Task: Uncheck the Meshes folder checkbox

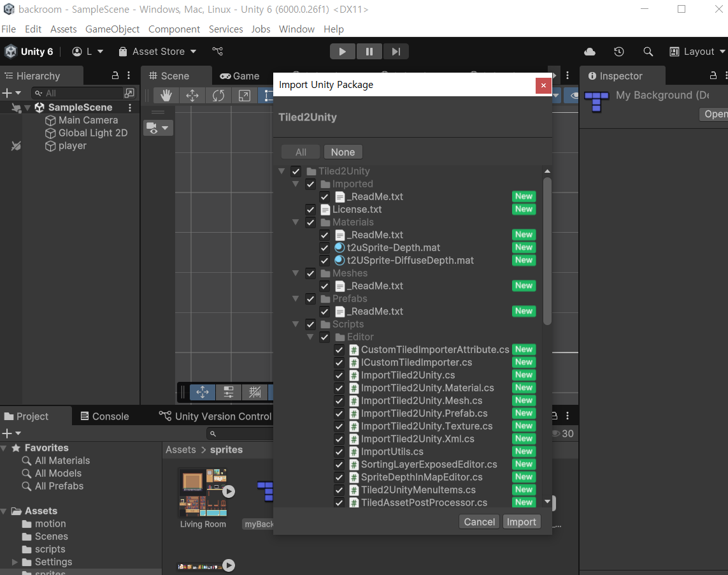Action: pos(310,273)
